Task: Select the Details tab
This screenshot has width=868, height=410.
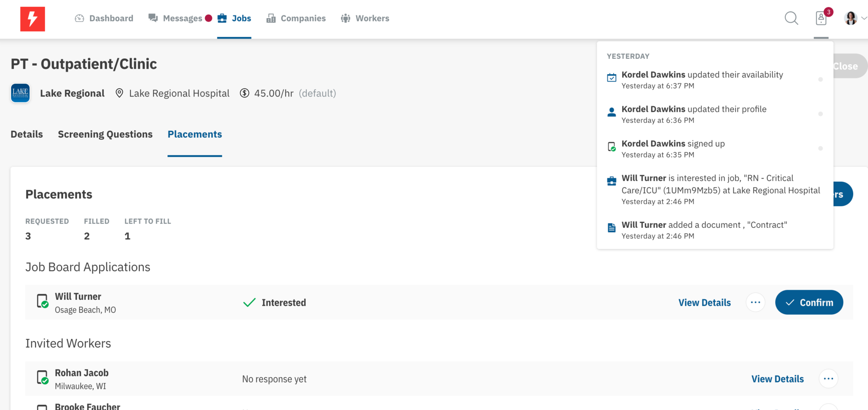Action: click(x=26, y=134)
